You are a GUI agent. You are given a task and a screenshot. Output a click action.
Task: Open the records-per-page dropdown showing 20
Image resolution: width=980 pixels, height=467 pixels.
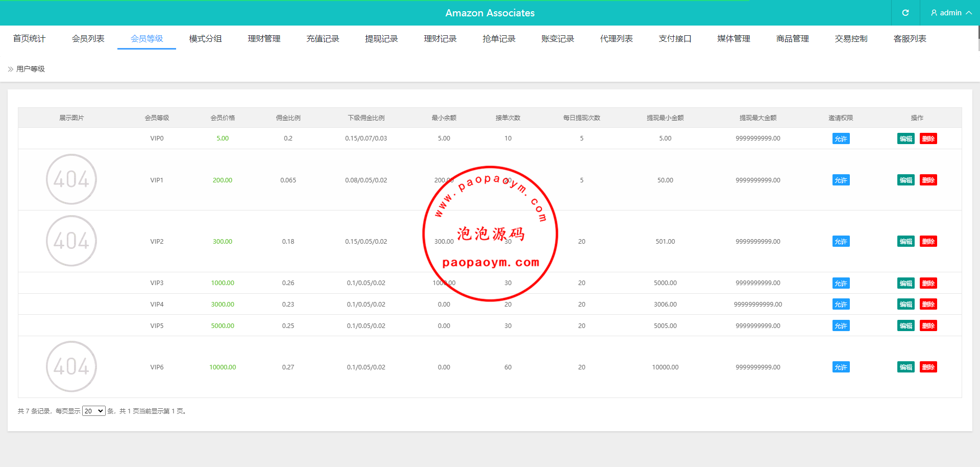pos(94,411)
